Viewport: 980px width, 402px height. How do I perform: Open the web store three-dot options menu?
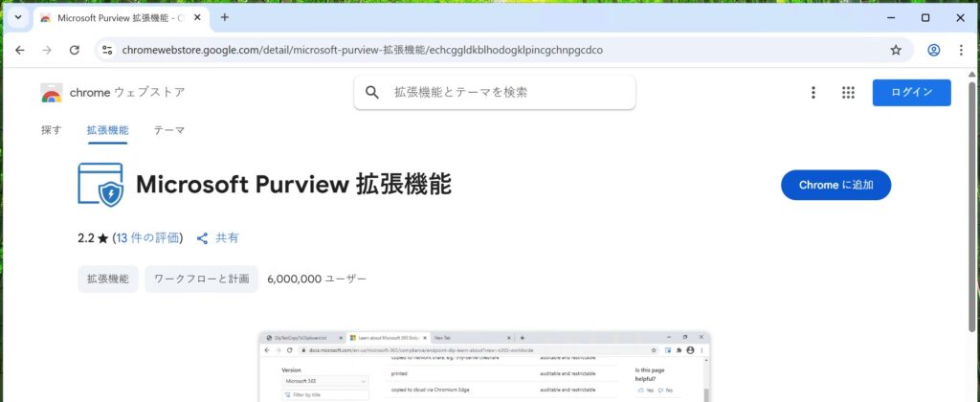tap(813, 93)
